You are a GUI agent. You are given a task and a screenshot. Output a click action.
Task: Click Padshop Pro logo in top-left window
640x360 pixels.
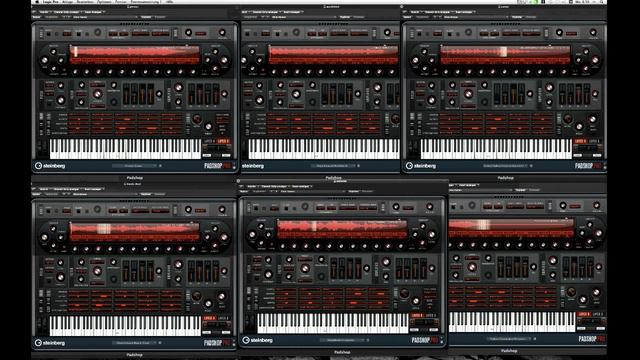point(218,166)
